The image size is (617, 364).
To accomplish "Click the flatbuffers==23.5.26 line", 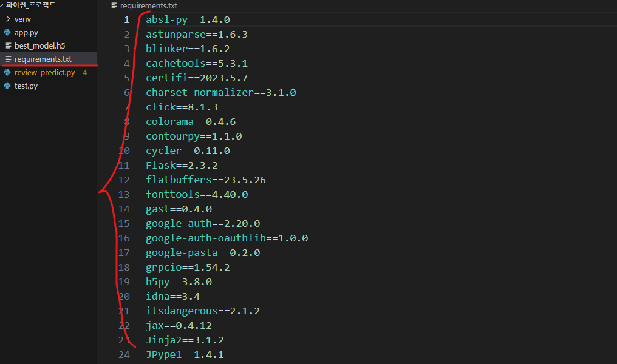I will (206, 180).
